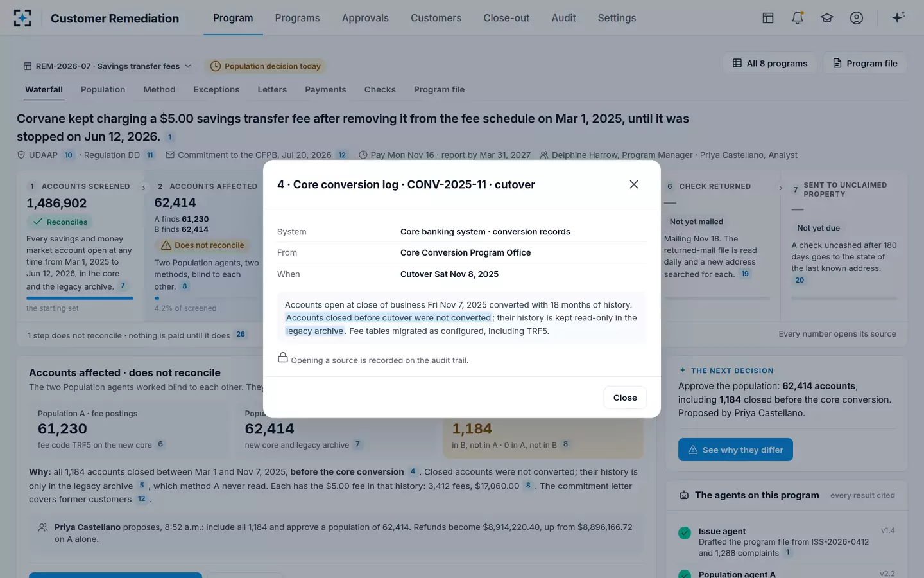
Task: Select the Program file sub-tab
Action: (439, 89)
